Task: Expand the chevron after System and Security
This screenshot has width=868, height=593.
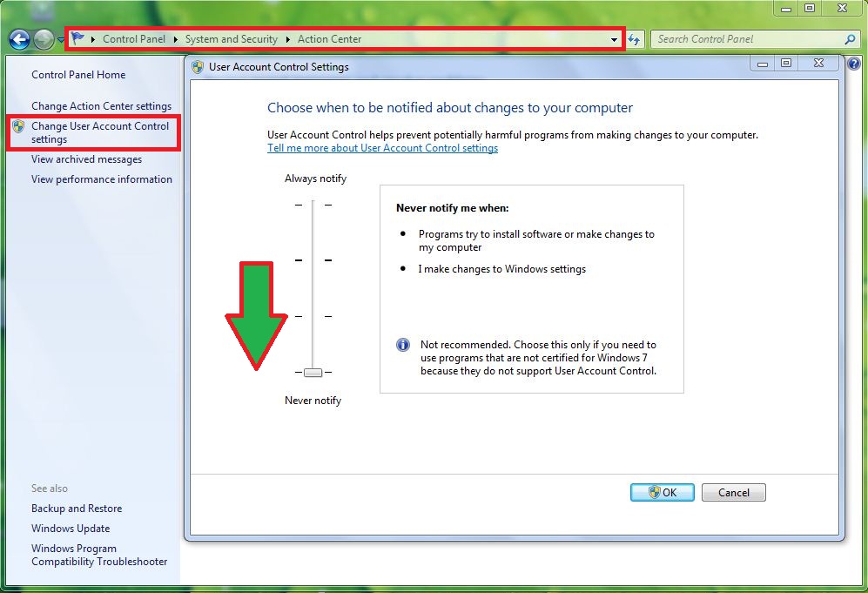Action: (x=287, y=39)
